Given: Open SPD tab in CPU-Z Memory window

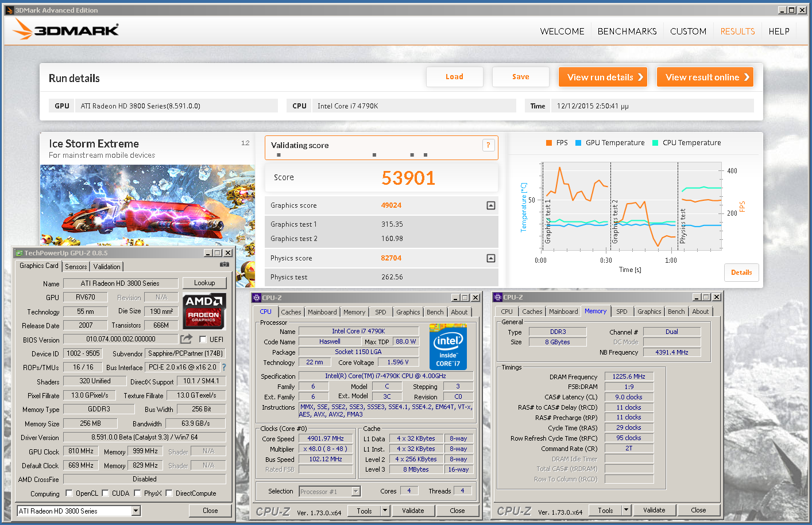Looking at the screenshot, I should click(x=622, y=312).
